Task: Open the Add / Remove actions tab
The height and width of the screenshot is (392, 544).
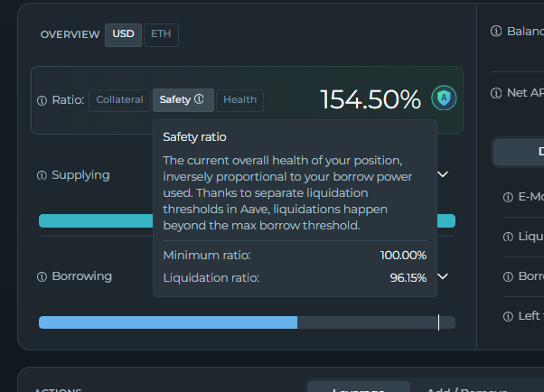Action: pos(461,388)
